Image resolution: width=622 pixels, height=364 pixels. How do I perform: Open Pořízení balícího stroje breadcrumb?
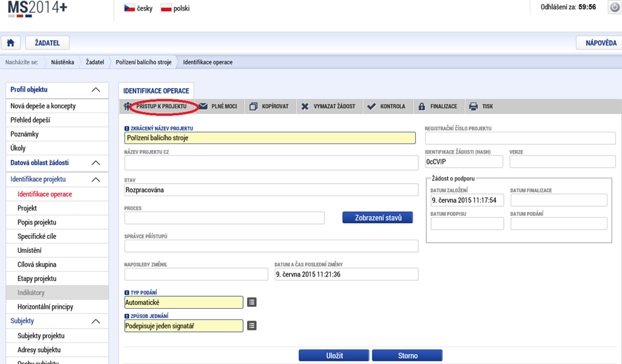144,62
